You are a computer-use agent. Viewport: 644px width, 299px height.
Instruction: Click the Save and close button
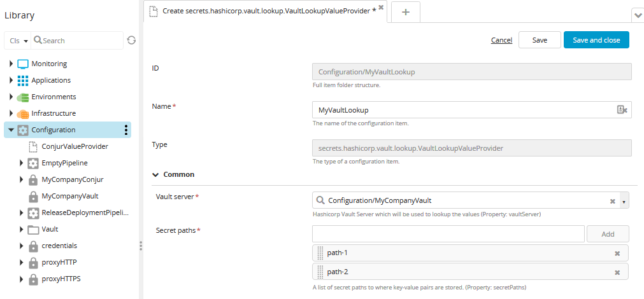(x=596, y=40)
